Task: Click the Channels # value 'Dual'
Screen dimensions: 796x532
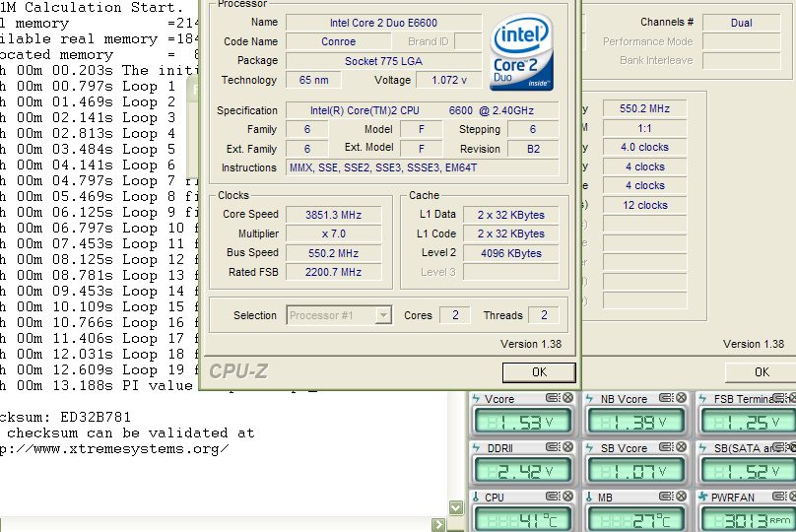Action: 741,23
